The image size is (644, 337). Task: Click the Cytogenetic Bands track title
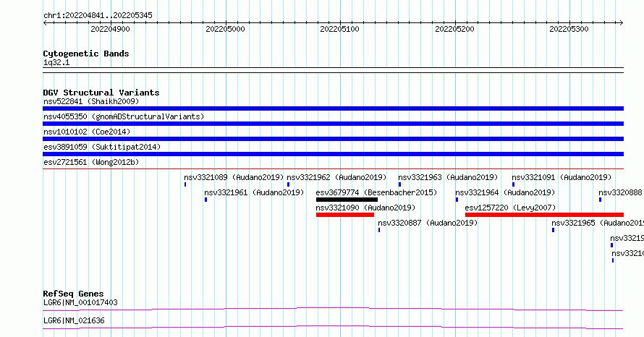[86, 54]
